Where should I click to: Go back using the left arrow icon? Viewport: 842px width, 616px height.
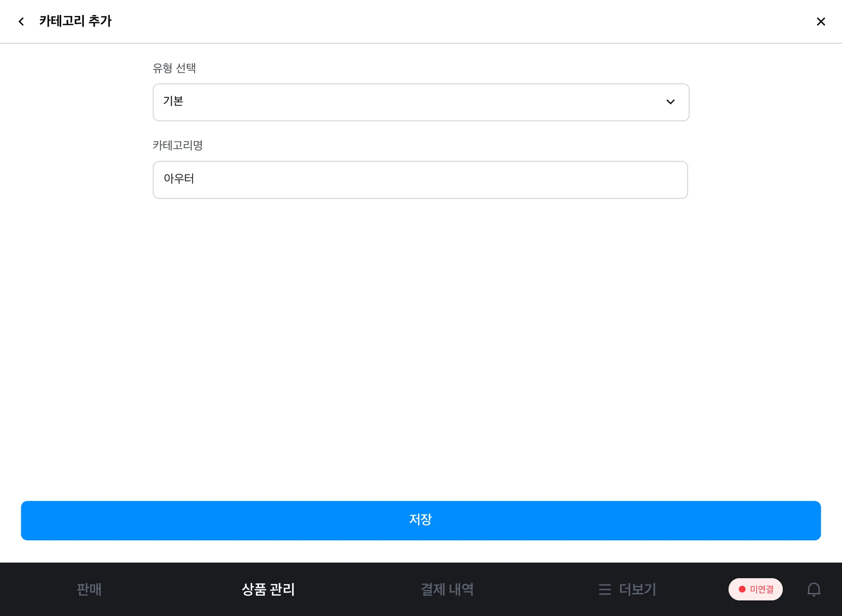[21, 21]
